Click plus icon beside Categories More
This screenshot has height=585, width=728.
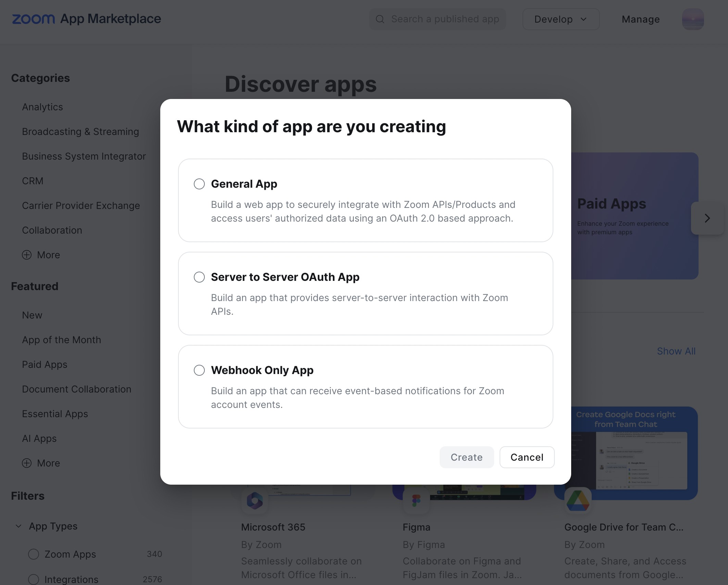[x=27, y=255]
